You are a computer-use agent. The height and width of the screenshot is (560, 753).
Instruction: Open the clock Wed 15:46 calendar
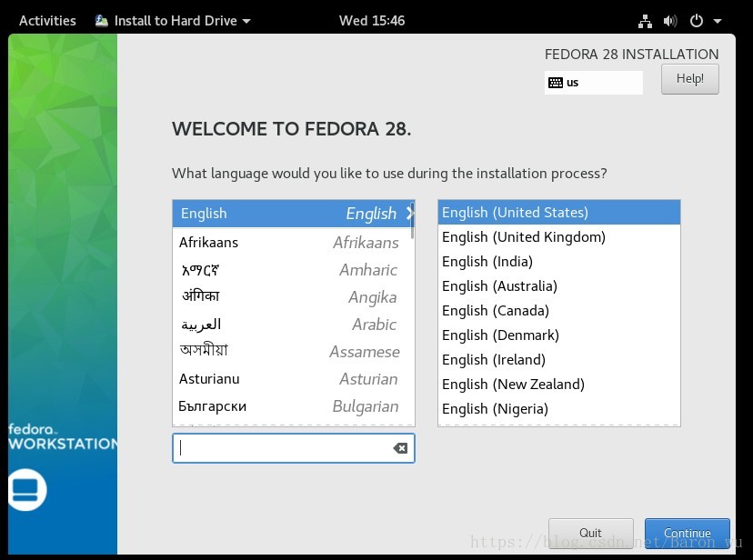pyautogui.click(x=372, y=21)
